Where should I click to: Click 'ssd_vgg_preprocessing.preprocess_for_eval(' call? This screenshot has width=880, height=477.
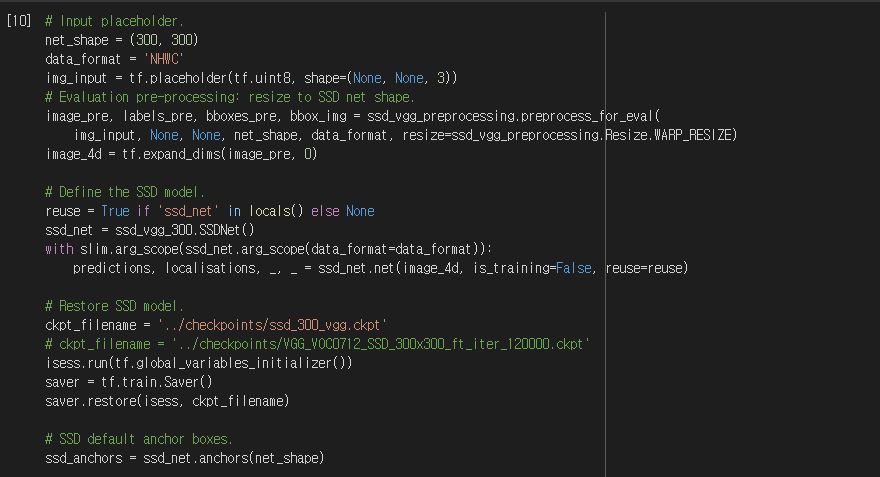tap(514, 116)
